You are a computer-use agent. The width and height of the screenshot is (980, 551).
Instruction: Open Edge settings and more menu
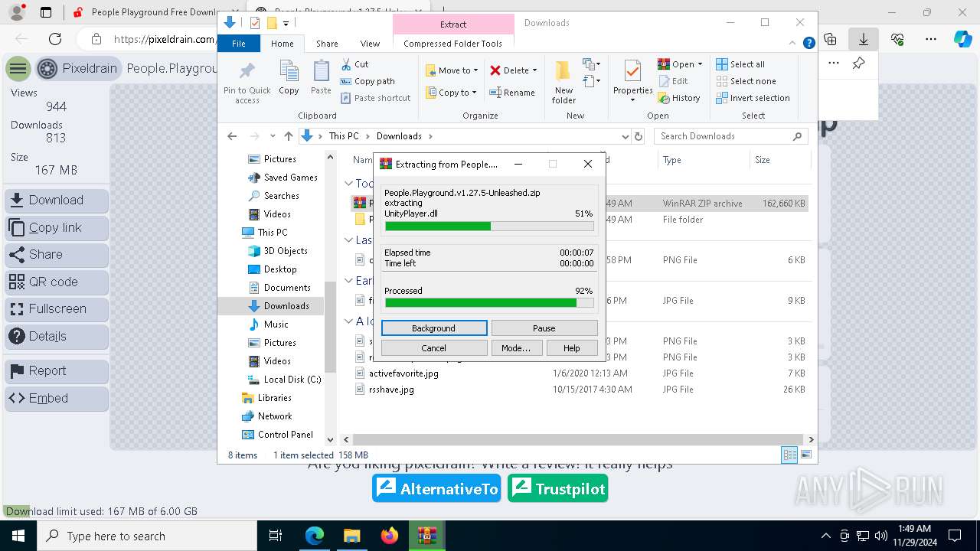click(931, 39)
